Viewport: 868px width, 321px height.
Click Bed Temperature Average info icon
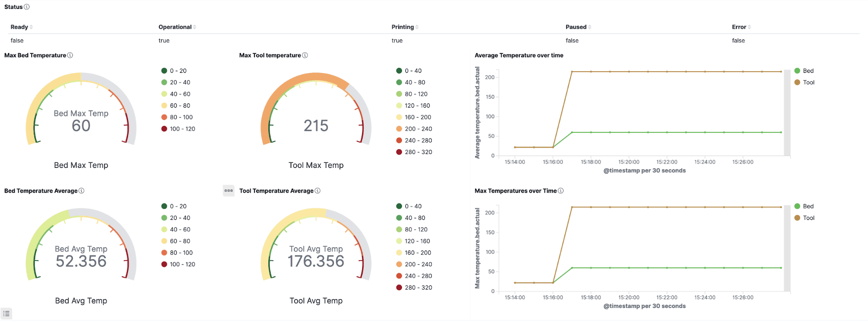pos(82,191)
